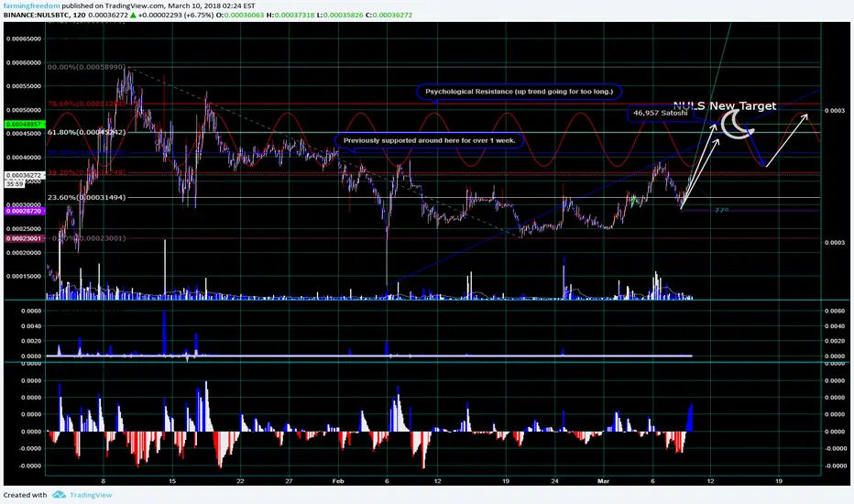The width and height of the screenshot is (854, 504).
Task: Click the open value O:0.00036063
Action: [240, 15]
